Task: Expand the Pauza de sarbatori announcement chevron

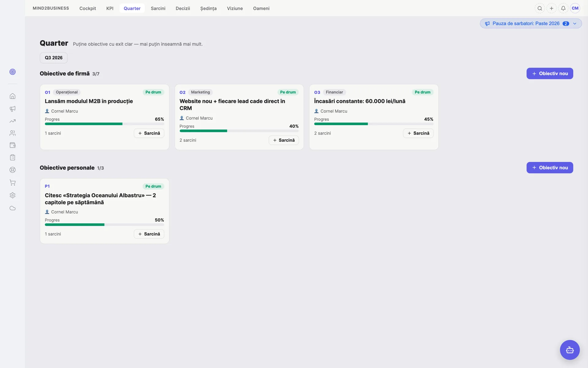Action: click(575, 24)
